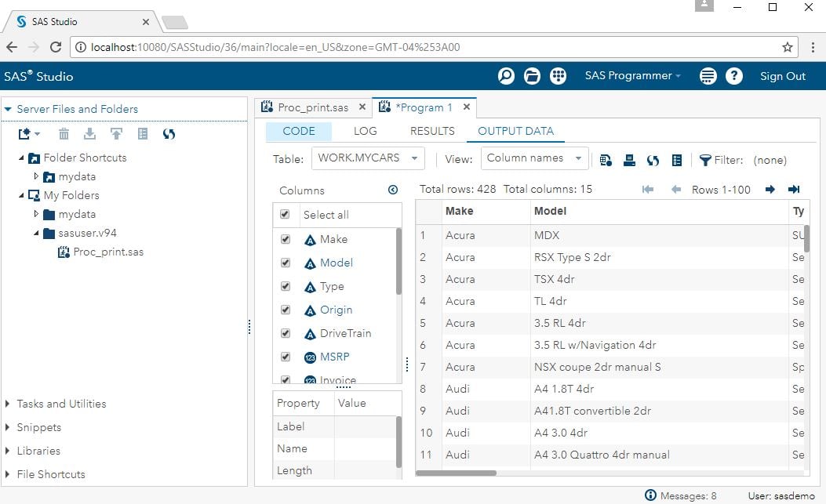The height and width of the screenshot is (504, 826).
Task: Collapse the Columns panel arrow icon
Action: pos(393,190)
